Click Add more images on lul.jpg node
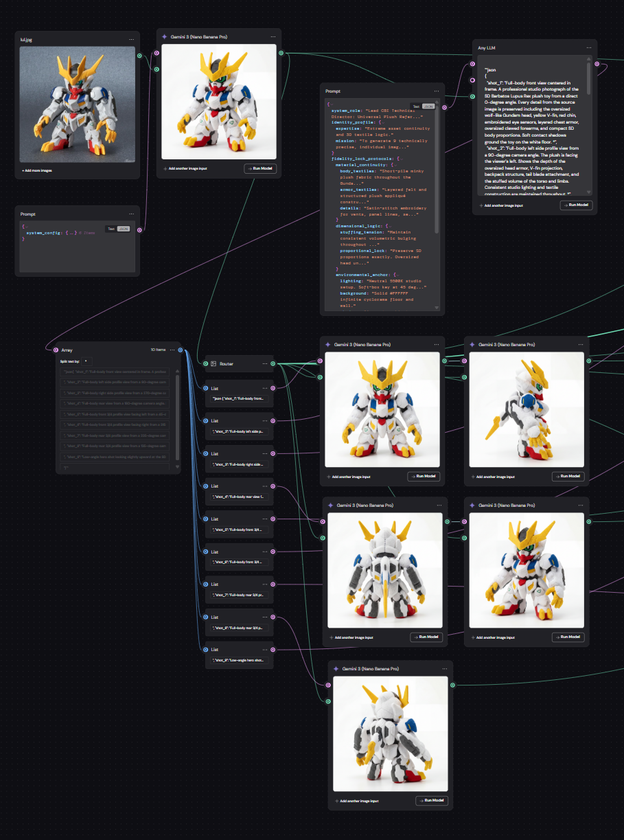Image resolution: width=624 pixels, height=840 pixels. click(37, 170)
